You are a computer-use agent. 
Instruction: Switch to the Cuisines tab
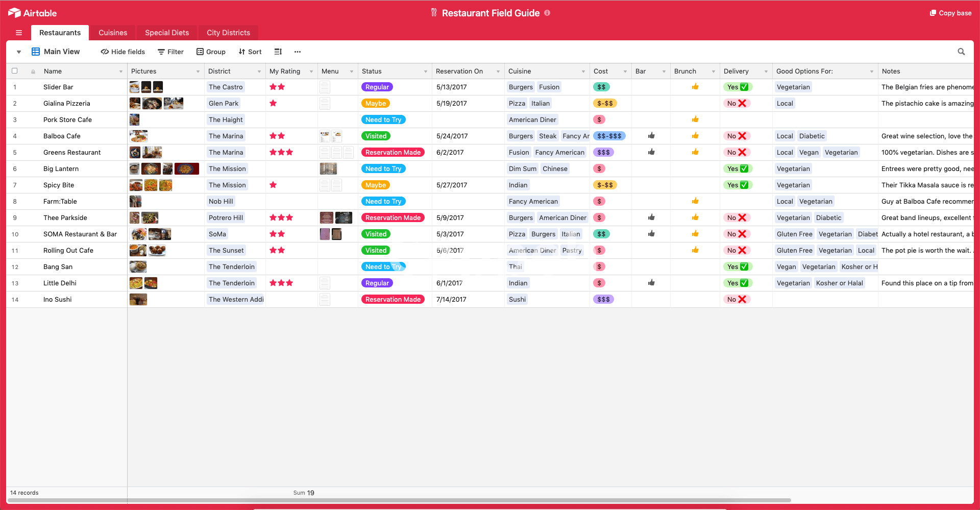(x=113, y=33)
